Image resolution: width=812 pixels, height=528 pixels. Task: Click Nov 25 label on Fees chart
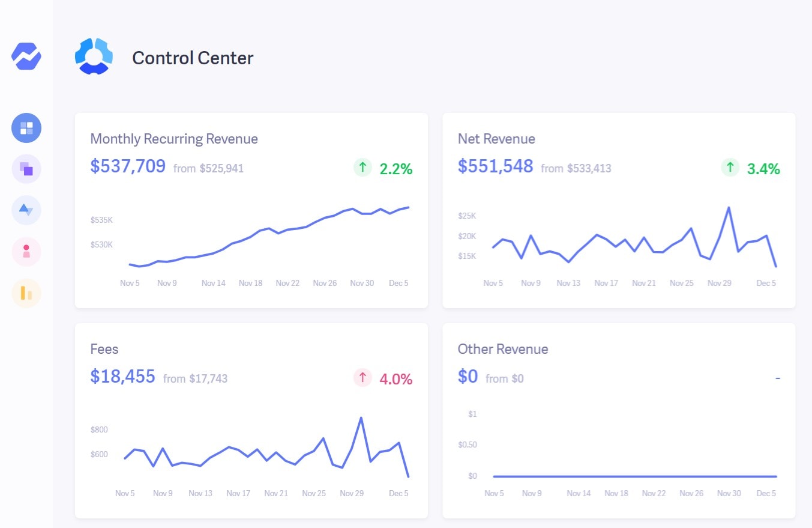click(314, 493)
